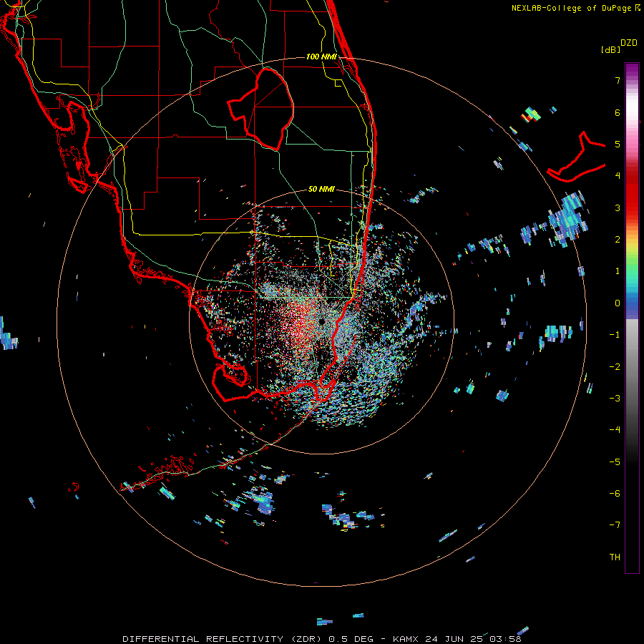This screenshot has width=644, height=644.
Task: Click the -5 value on color scale
Action: [x=615, y=462]
